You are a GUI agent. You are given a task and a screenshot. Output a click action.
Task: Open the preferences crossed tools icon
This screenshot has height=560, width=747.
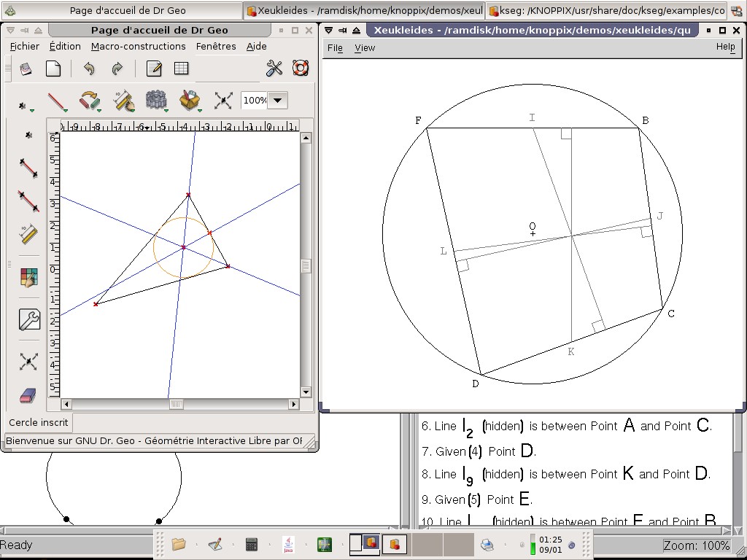click(274, 69)
